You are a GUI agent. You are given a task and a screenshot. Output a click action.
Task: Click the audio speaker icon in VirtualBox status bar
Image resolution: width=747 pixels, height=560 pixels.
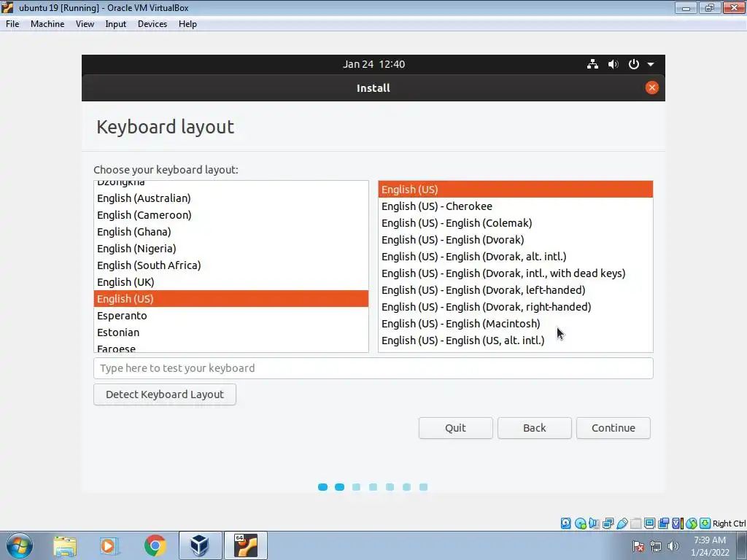pyautogui.click(x=594, y=524)
